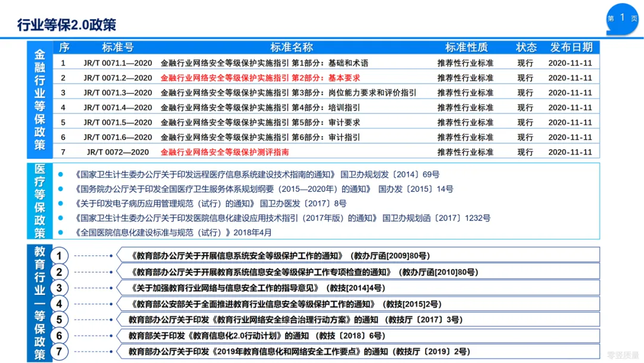Click 现行 status in the JR/T 0071.3 row
The height and width of the screenshot is (363, 644).
[525, 93]
